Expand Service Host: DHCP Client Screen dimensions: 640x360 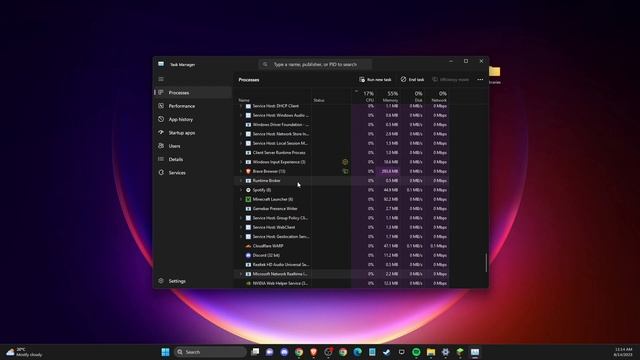[x=241, y=106]
